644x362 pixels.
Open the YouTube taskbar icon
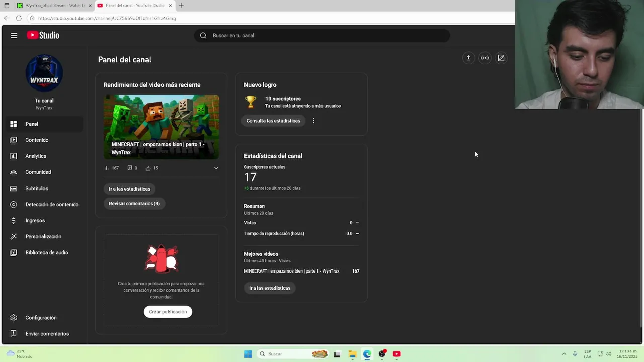(x=396, y=354)
